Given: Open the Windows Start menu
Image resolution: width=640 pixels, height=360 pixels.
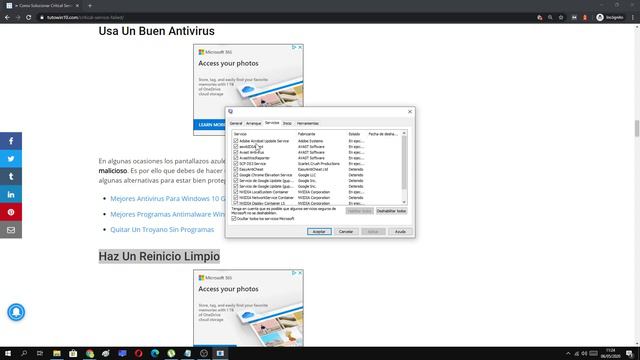Looking at the screenshot, I should tap(8, 353).
